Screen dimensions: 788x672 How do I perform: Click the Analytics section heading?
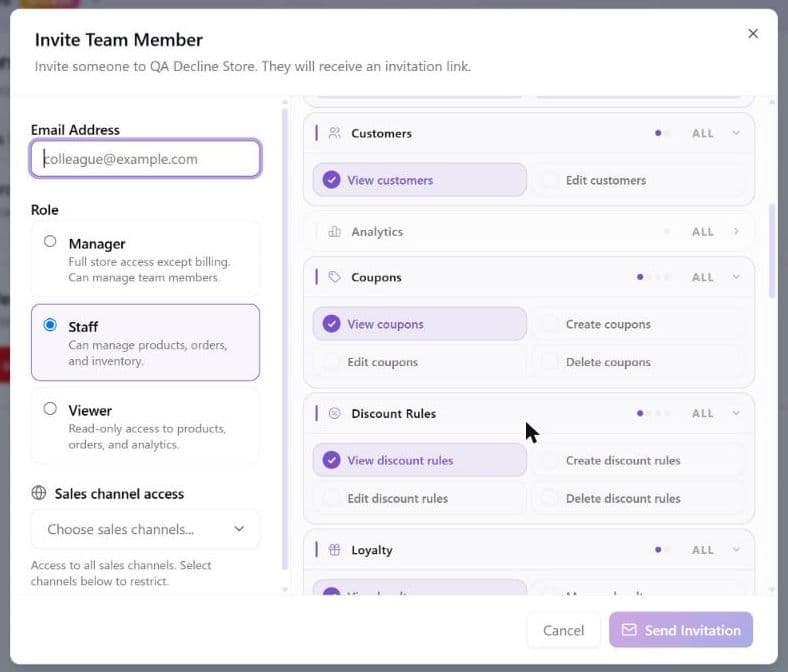377,232
